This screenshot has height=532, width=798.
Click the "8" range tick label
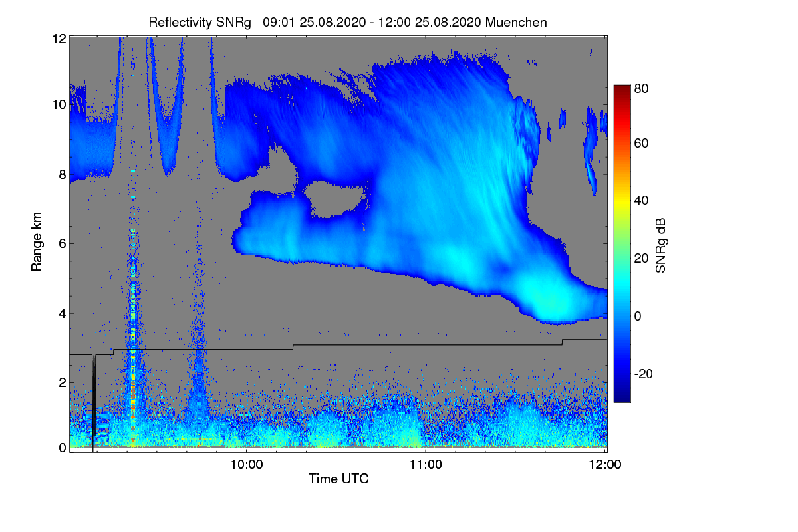(62, 175)
